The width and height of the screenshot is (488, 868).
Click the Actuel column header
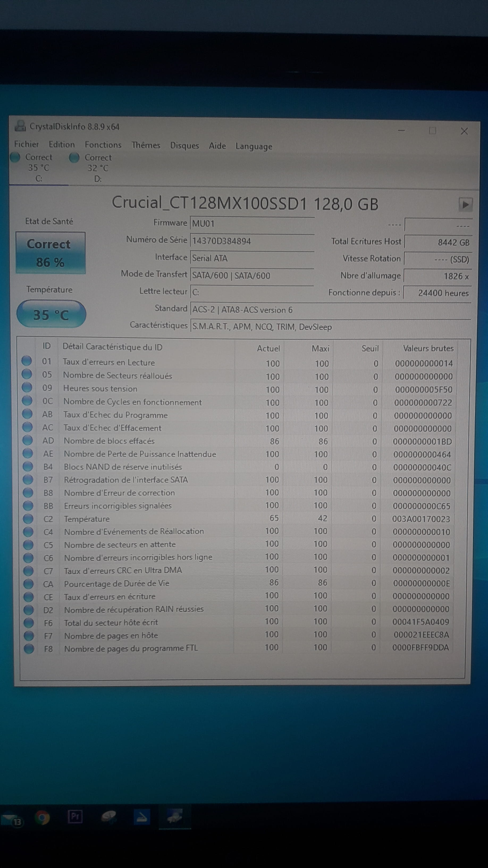(x=268, y=348)
